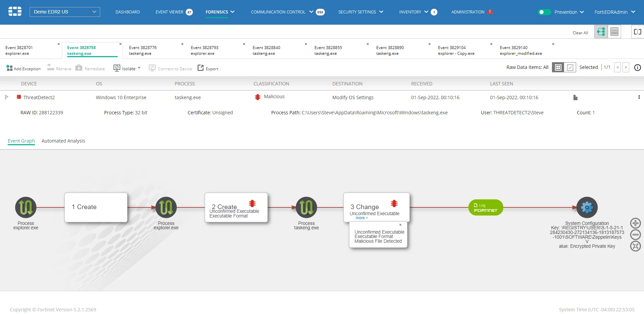The image size is (644, 314).
Task: Click the split compare view icon
Action: (637, 32)
